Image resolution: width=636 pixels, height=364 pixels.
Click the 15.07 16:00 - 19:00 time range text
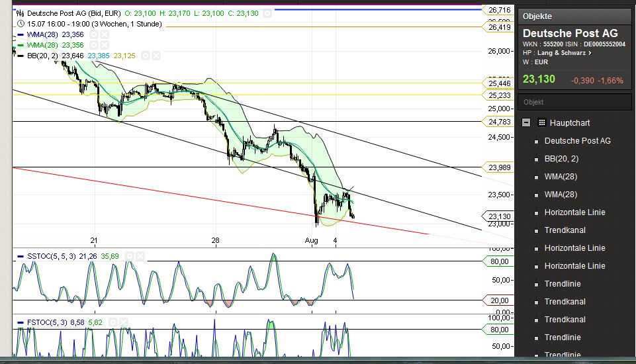point(95,24)
